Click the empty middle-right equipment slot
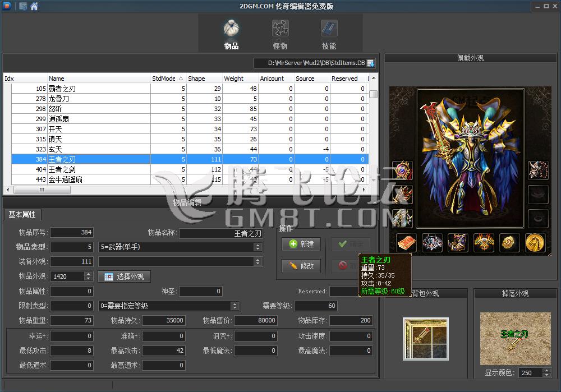Screen dimensions: 561x392 pyautogui.click(x=539, y=195)
